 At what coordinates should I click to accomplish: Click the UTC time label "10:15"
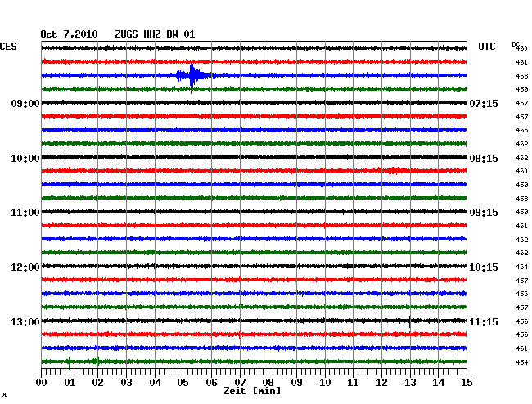point(484,267)
